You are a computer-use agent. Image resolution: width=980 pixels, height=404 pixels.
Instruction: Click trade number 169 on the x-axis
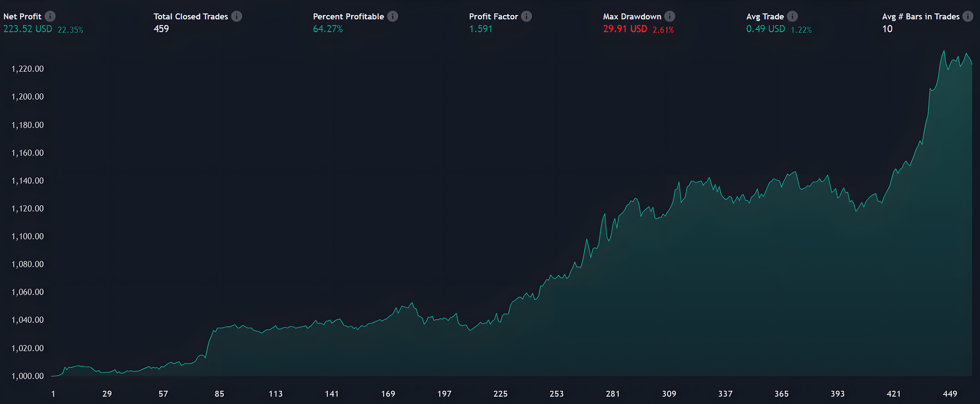(388, 394)
